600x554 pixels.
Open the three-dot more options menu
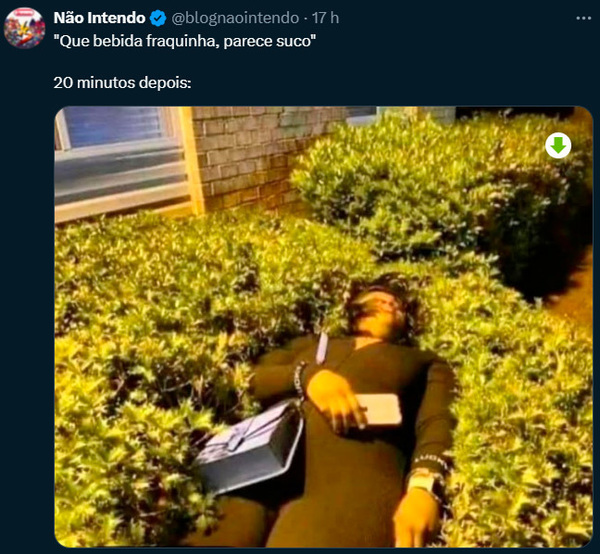[x=583, y=18]
